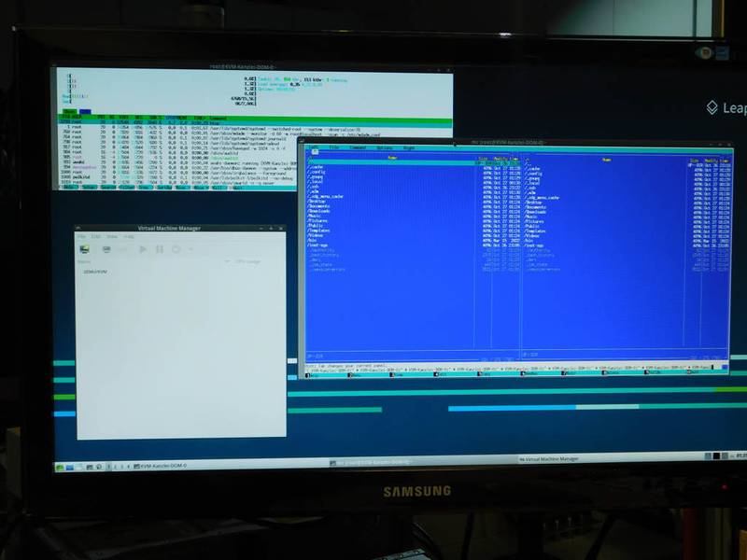This screenshot has width=747, height=560.
Task: Open the shutdown options dropdown arrow
Action: (190, 249)
